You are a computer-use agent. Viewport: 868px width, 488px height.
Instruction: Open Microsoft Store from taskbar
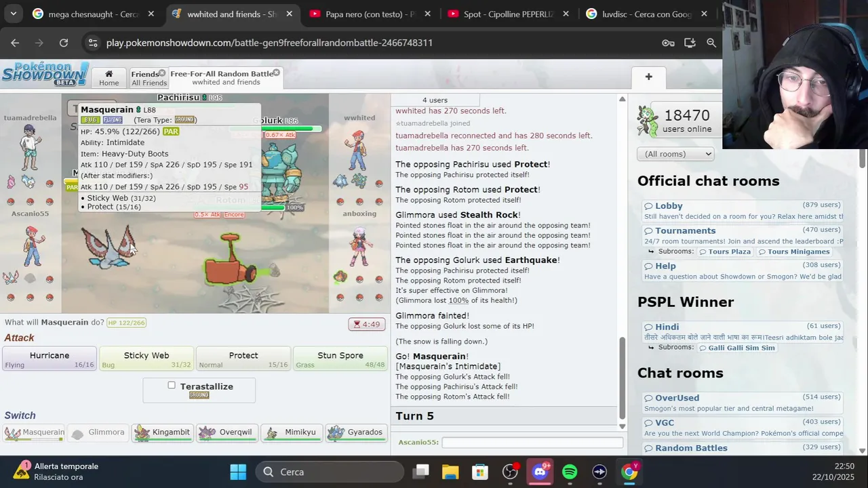[x=480, y=472]
